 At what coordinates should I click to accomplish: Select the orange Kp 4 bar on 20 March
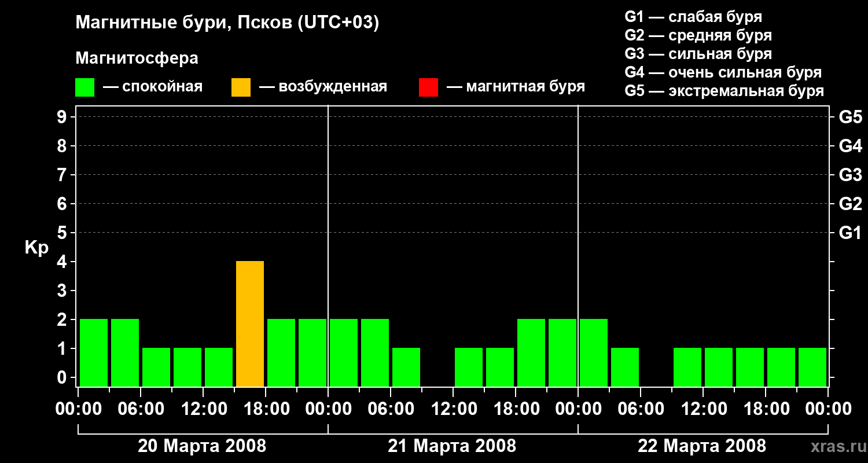pos(250,324)
